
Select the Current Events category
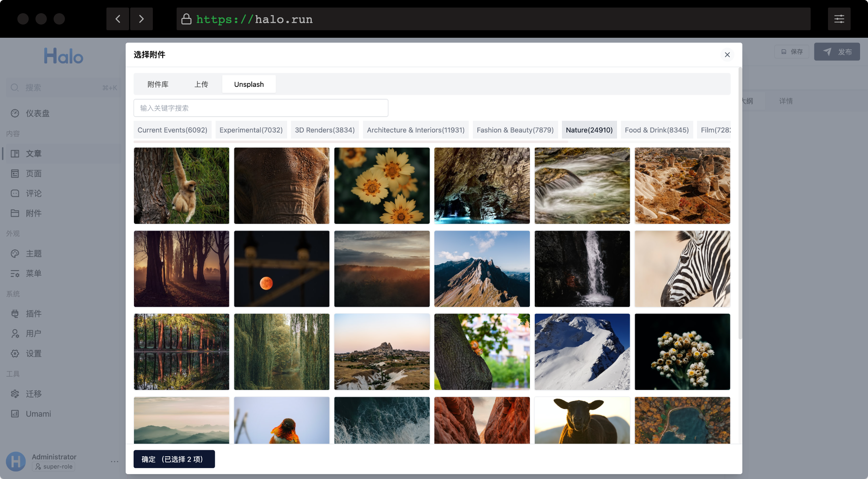click(x=172, y=130)
